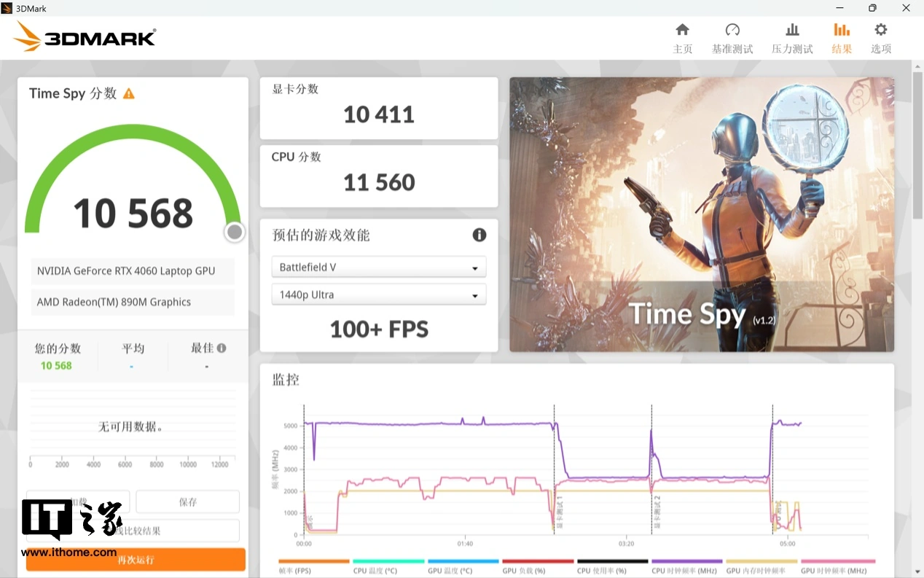This screenshot has height=578, width=924.
Task: Go to the 主页 home icon
Action: tap(682, 30)
